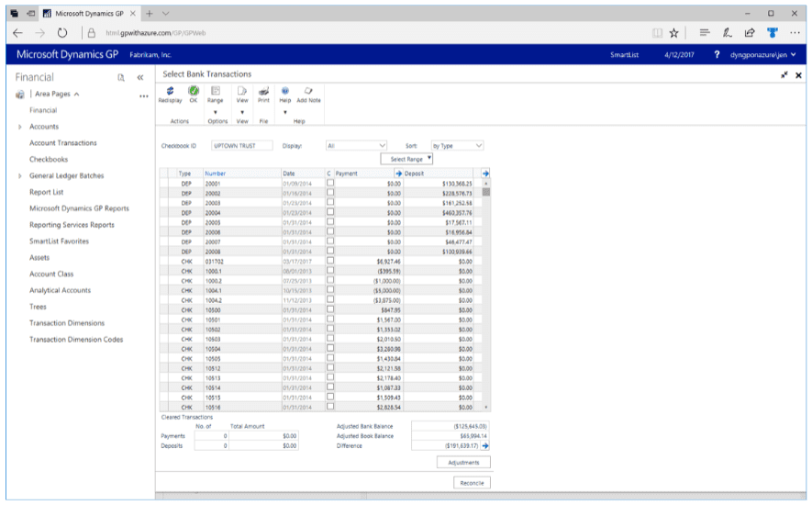
Task: Click the Area Pages home icon
Action: [19, 95]
